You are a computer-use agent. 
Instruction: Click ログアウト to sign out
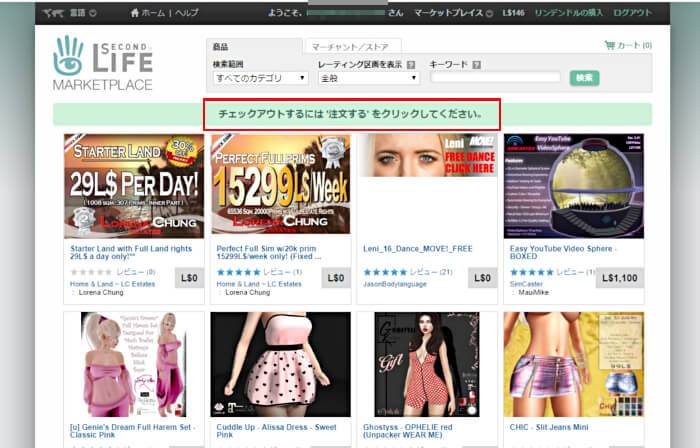point(632,13)
